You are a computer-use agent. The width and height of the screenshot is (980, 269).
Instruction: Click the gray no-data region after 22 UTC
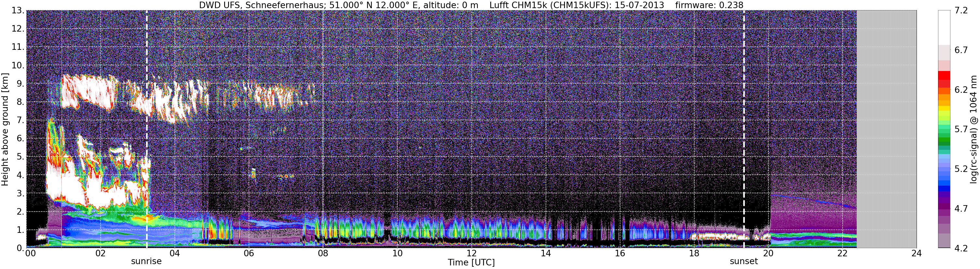point(886,129)
